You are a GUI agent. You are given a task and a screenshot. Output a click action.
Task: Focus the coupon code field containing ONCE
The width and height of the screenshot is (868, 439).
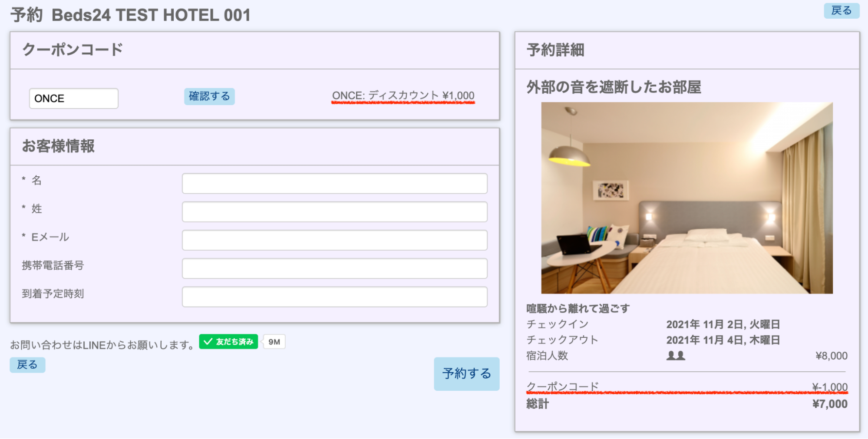[73, 99]
